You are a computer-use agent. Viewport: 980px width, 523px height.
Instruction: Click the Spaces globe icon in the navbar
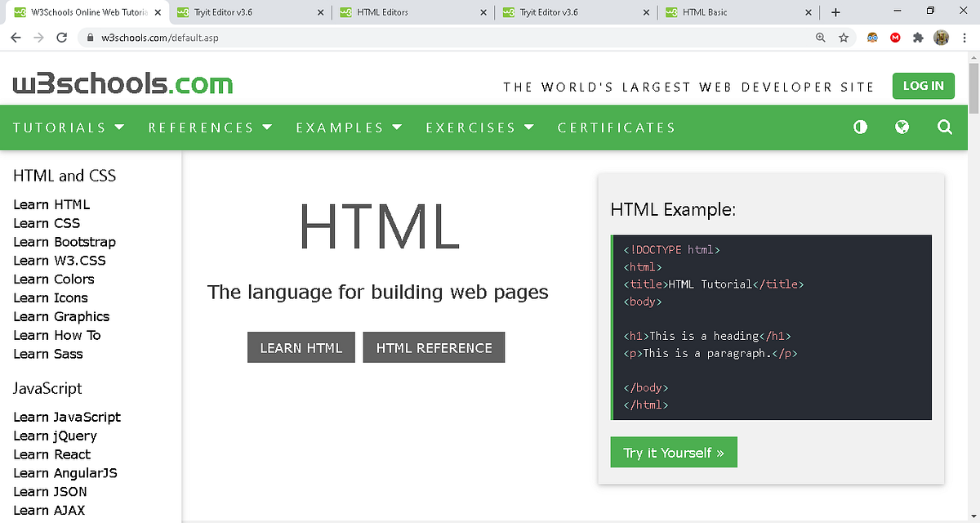coord(902,127)
